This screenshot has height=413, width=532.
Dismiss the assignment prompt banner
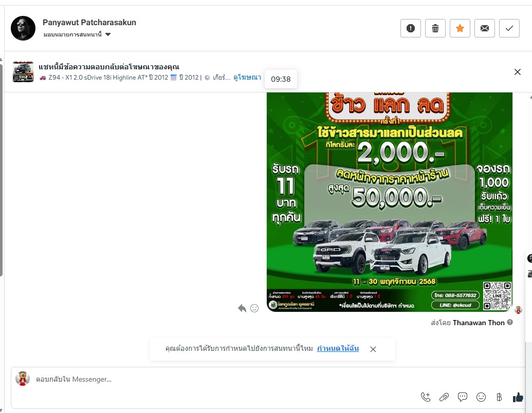373,349
